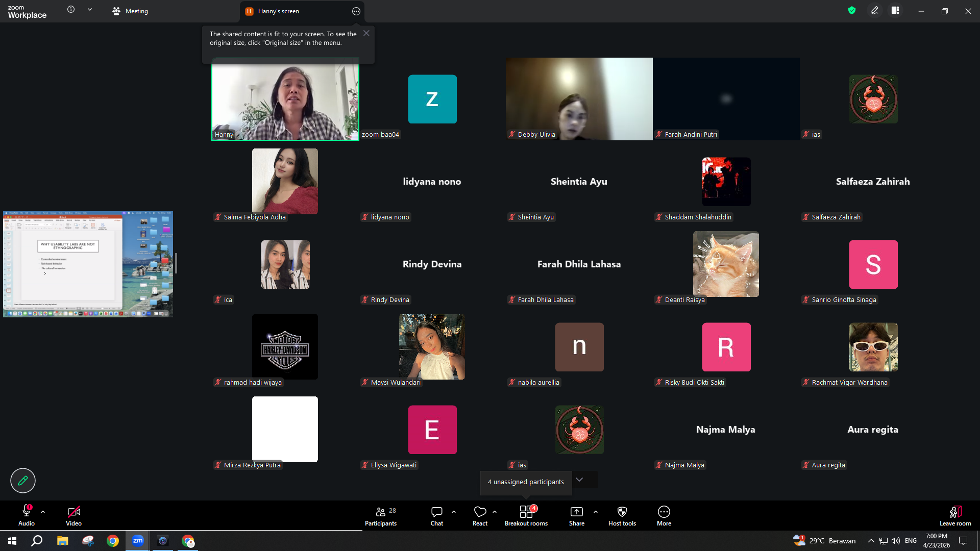Open the Participants panel
Screen dimensions: 980x551
click(381, 515)
